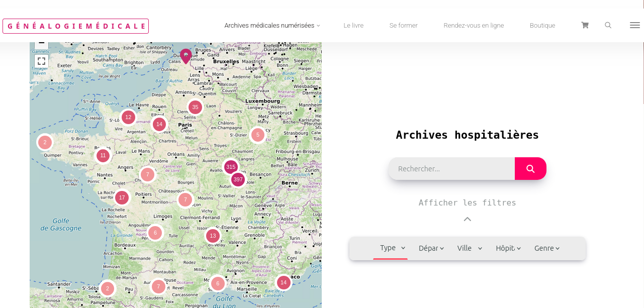This screenshot has width=644, height=308.
Task: Open cluster marker 397 on map
Action: click(238, 179)
